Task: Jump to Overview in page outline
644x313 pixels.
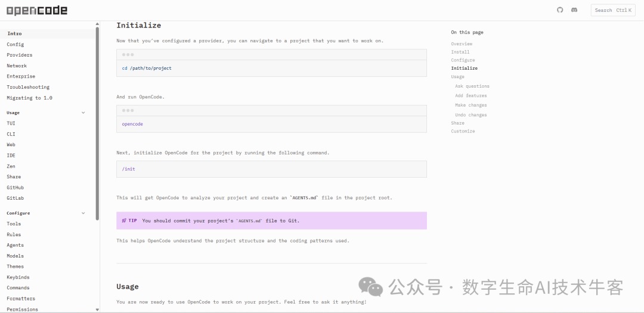Action: pos(462,44)
